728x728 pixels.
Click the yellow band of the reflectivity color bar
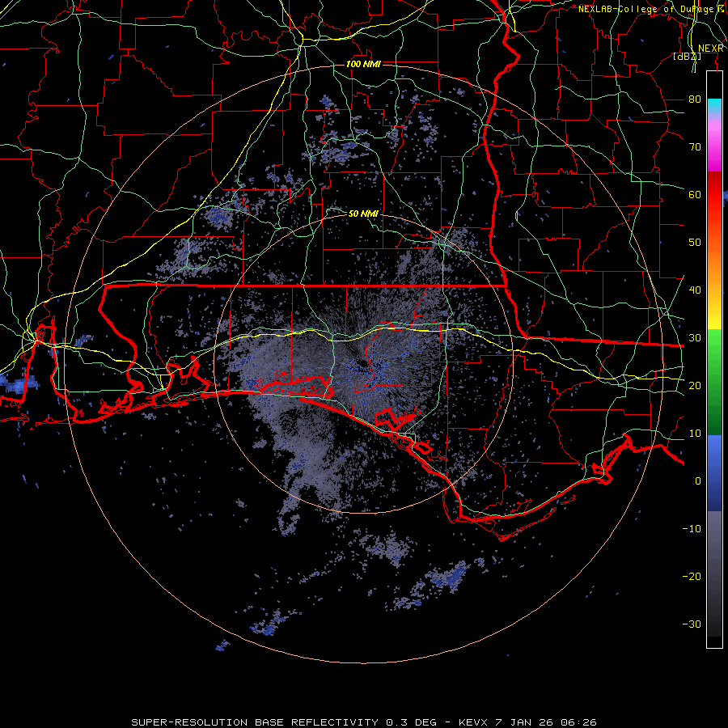click(714, 311)
